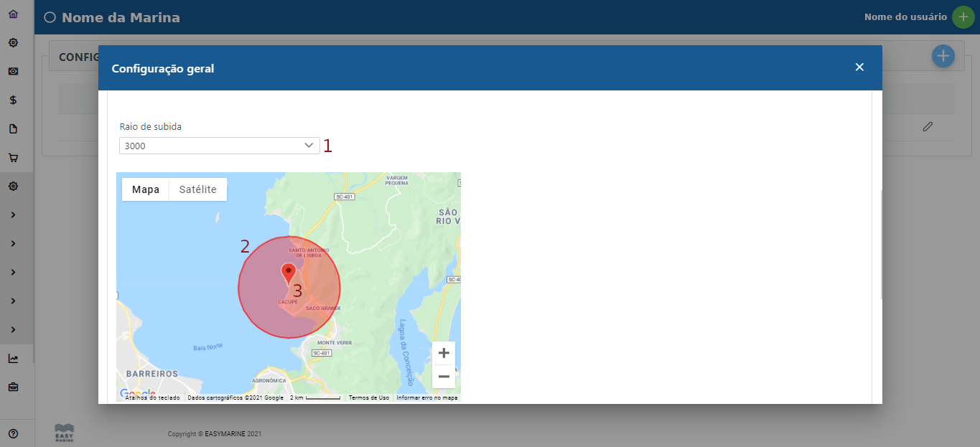The height and width of the screenshot is (447, 980).
Task: Zoom in the map with plus button
Action: 444,353
